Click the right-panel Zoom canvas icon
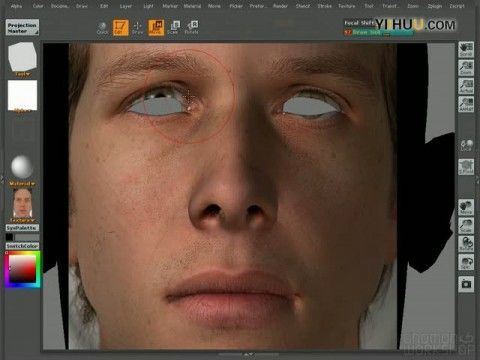This screenshot has height=360, width=480. click(466, 68)
